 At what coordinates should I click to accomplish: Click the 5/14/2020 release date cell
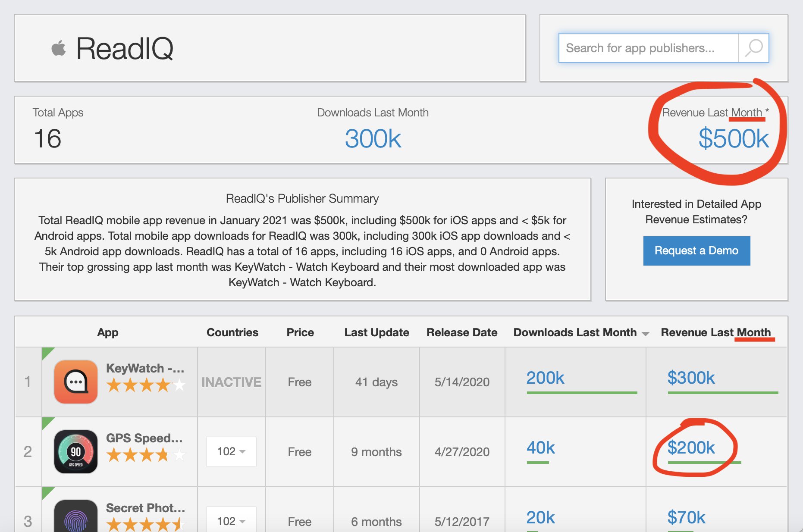pyautogui.click(x=462, y=382)
